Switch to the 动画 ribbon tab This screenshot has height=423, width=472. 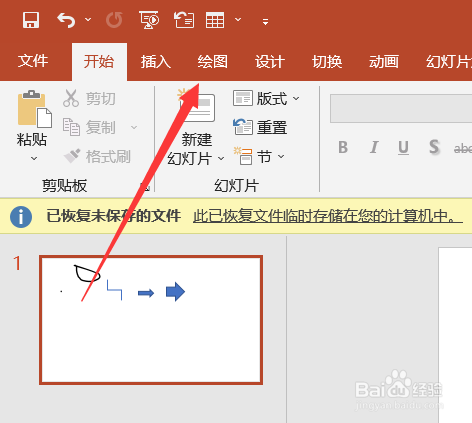tap(384, 62)
